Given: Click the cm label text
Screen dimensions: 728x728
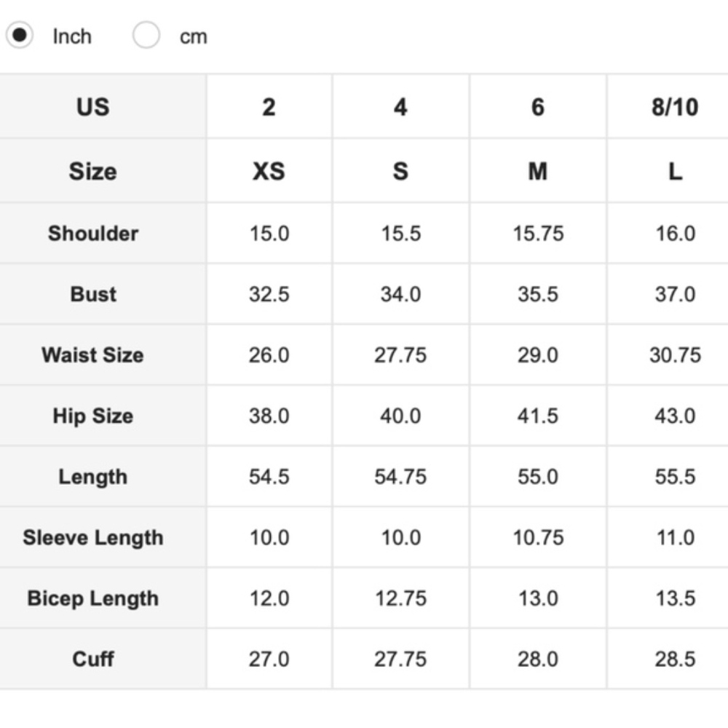Looking at the screenshot, I should point(193,36).
